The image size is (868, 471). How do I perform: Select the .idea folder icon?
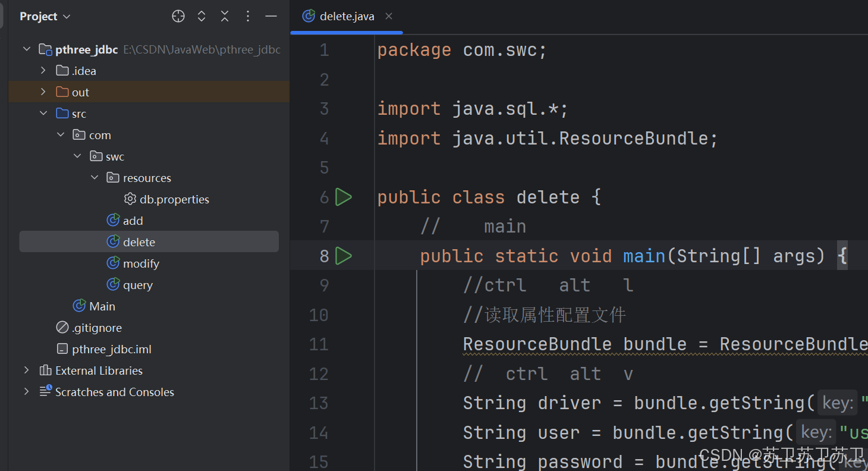point(62,71)
